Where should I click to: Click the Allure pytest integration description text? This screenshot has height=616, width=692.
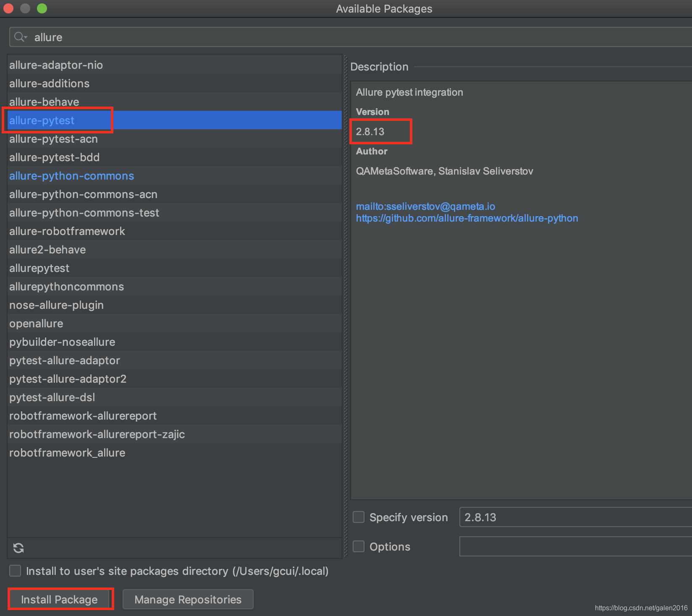409,92
